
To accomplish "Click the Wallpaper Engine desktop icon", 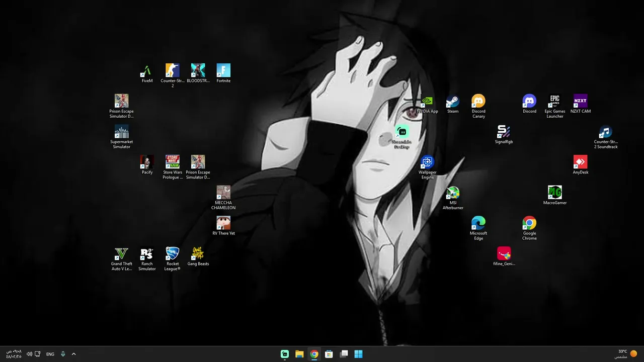I will pos(427,167).
